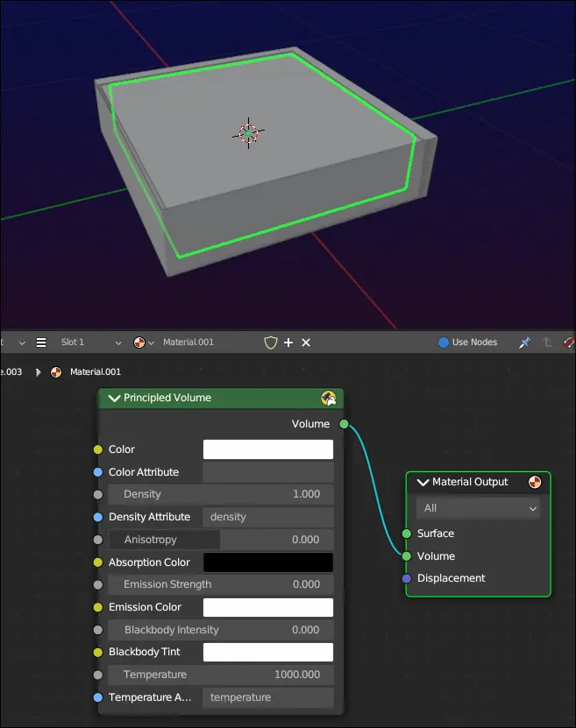
Task: Click the Absorption Color socket
Action: tap(97, 562)
